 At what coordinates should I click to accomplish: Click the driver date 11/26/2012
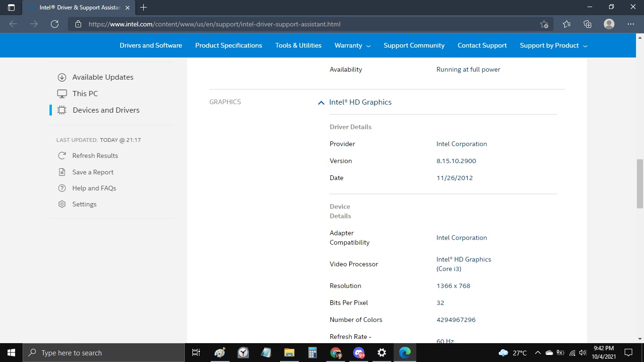coord(454,178)
